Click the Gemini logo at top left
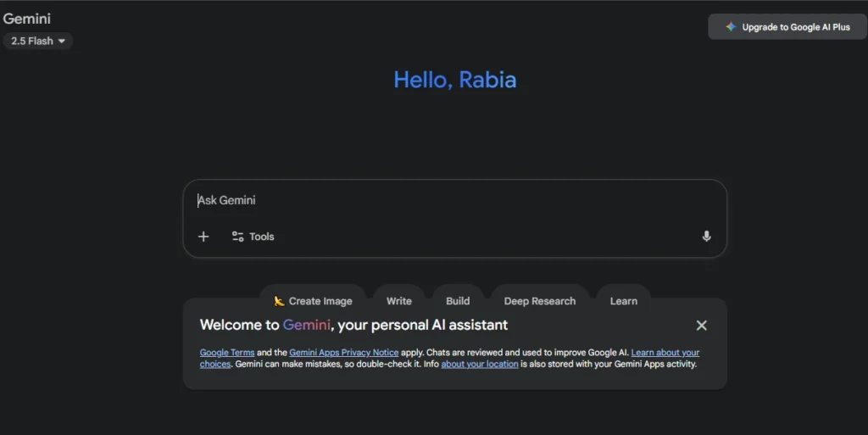Image resolution: width=868 pixels, height=435 pixels. 27,19
